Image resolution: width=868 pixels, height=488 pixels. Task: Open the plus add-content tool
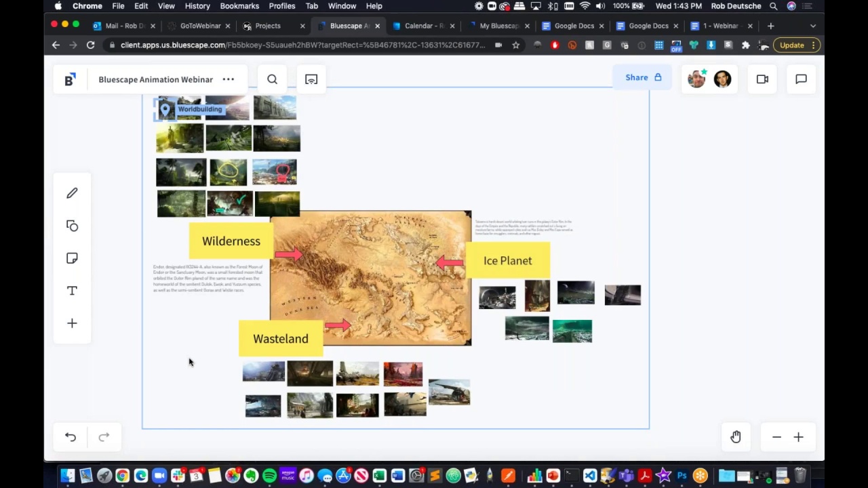(x=72, y=323)
